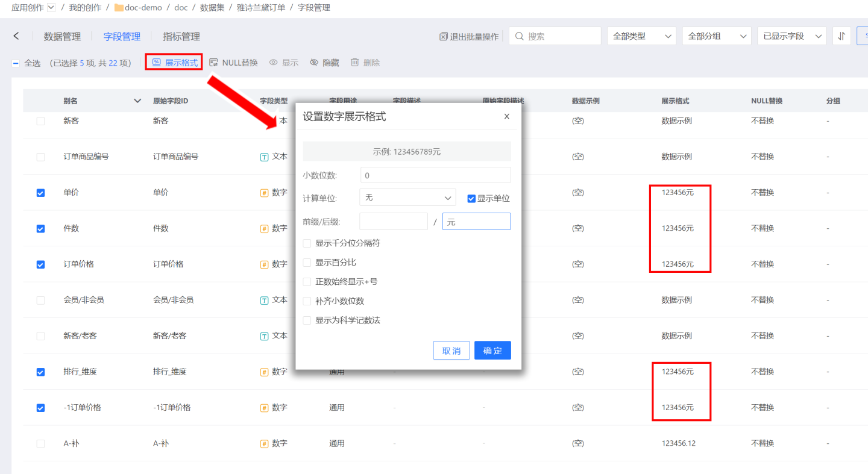Viewport: 868px width, 474px height.
Task: Switch to the 指标管理 tab
Action: point(181,37)
